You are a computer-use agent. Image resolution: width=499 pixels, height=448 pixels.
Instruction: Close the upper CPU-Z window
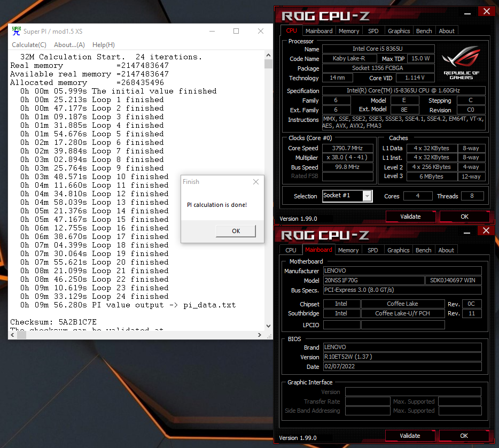[486, 11]
